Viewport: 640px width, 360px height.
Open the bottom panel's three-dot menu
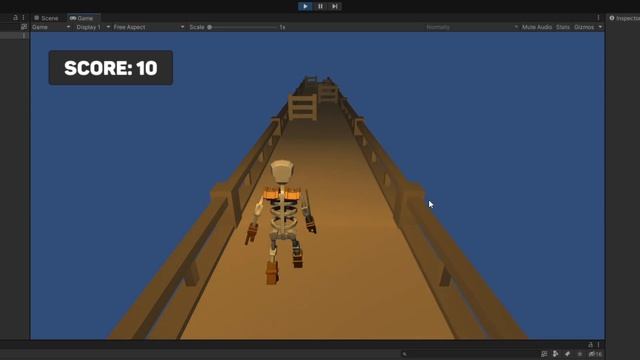click(x=598, y=344)
